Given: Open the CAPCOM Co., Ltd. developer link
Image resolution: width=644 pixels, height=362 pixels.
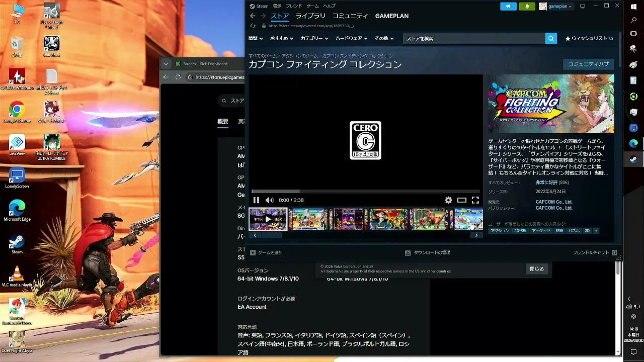Looking at the screenshot, I should point(554,202).
